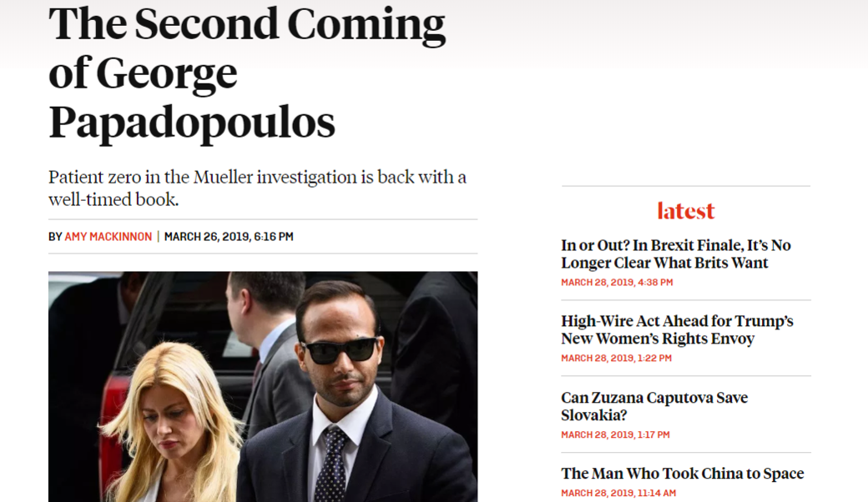Click the 'BY' byline label
The image size is (868, 502).
(55, 237)
